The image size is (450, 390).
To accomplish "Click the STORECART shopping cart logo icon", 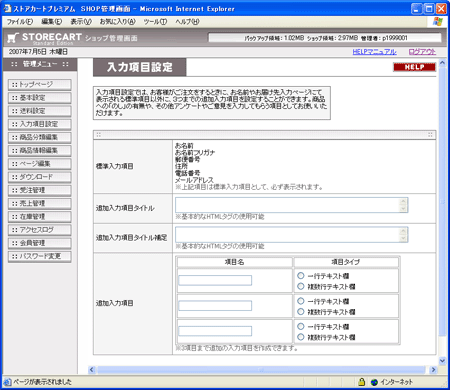I will pos(13,38).
